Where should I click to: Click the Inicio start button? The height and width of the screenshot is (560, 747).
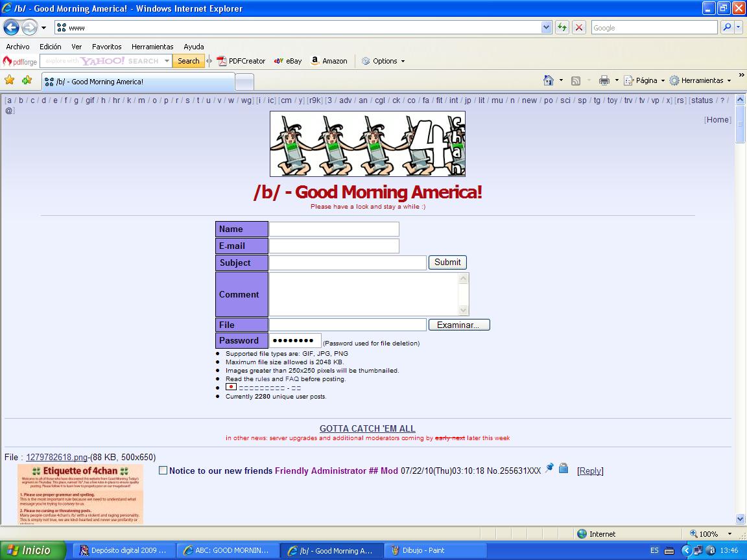pyautogui.click(x=32, y=550)
